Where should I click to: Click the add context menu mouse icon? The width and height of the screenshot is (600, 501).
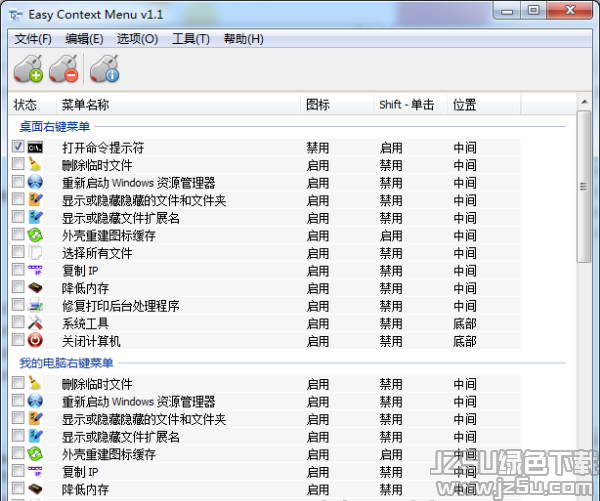28,69
